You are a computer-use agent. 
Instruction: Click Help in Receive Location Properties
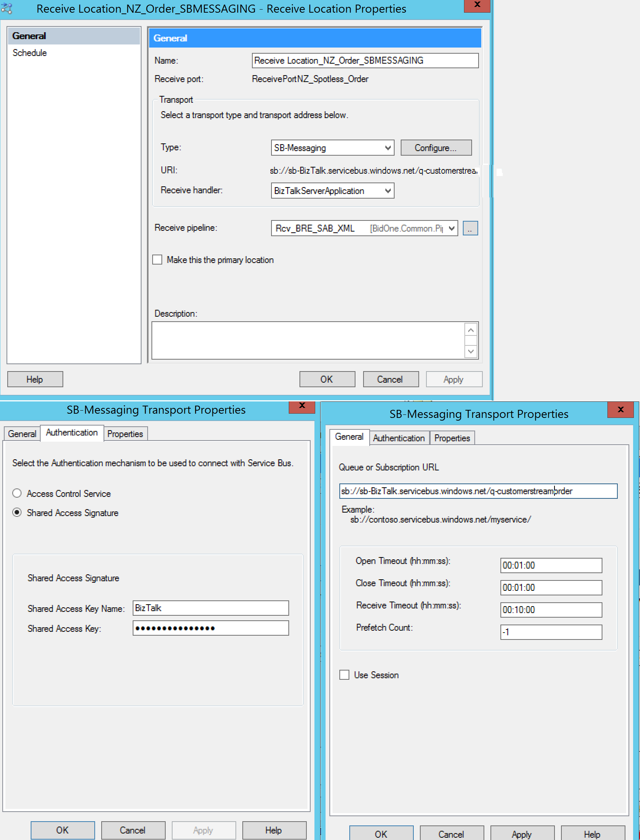[35, 379]
